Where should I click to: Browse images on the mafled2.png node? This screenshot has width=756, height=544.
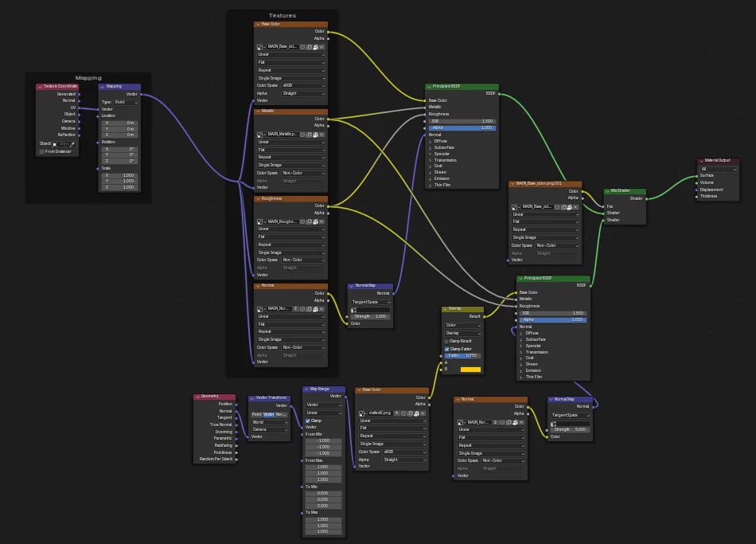(363, 413)
